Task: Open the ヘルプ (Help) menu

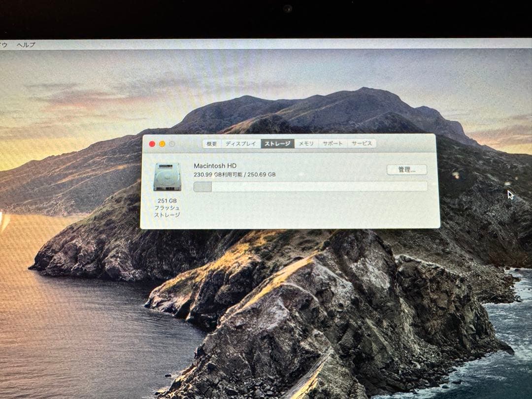Action: (26, 44)
